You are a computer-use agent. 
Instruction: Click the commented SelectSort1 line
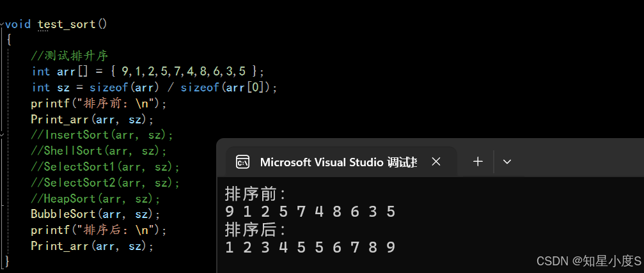pos(106,167)
